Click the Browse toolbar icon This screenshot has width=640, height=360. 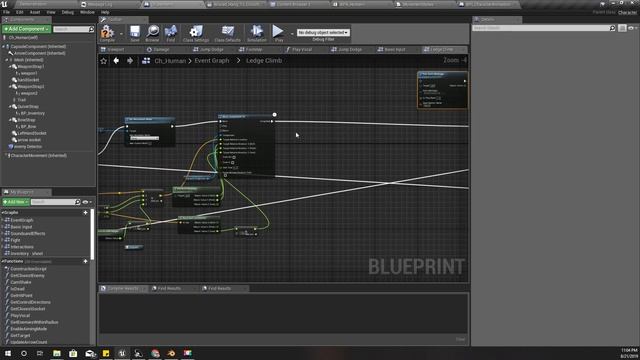tap(152, 33)
